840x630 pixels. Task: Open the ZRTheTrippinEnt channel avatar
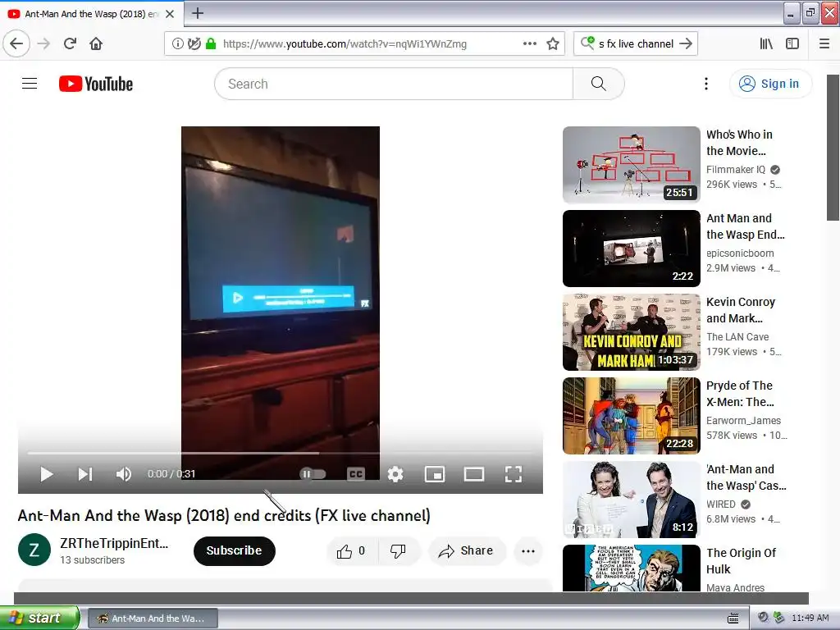point(34,550)
